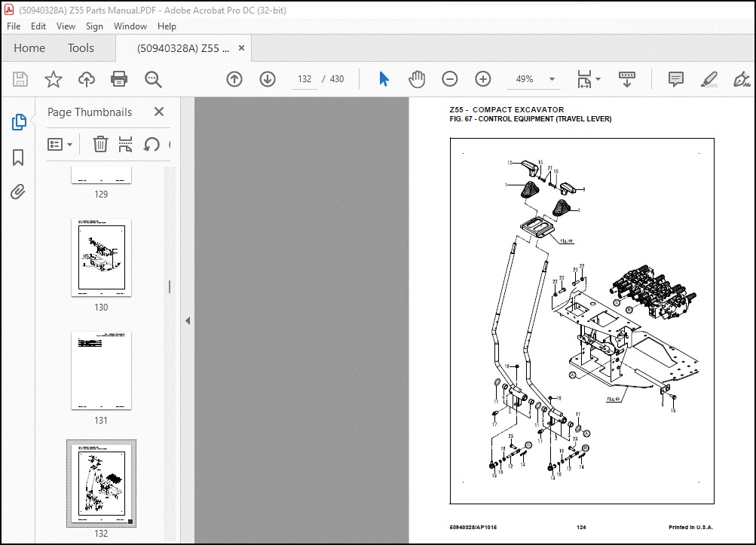The height and width of the screenshot is (545, 756).
Task: Click the FIG. 67 control equipment heading
Action: [531, 118]
